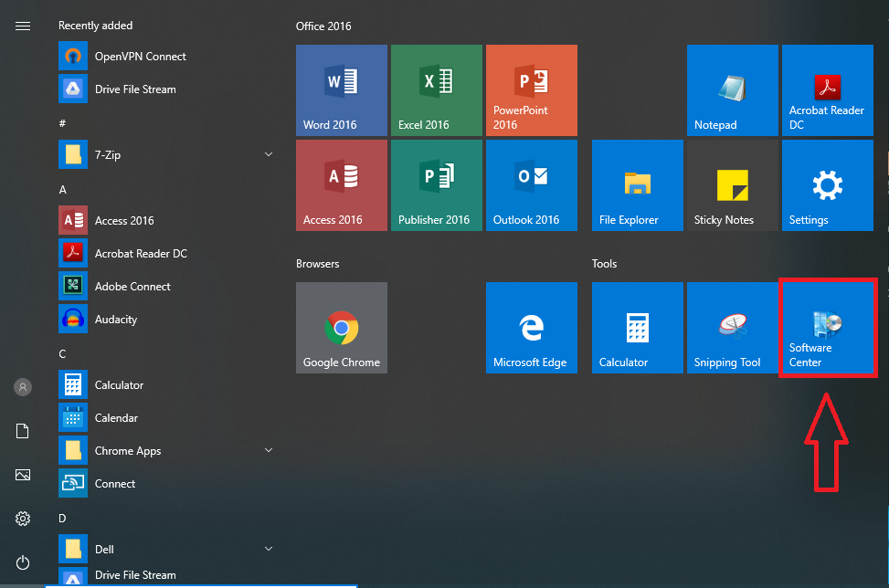Open Notepad tile
Image resolution: width=889 pixels, height=588 pixels.
pos(733,89)
